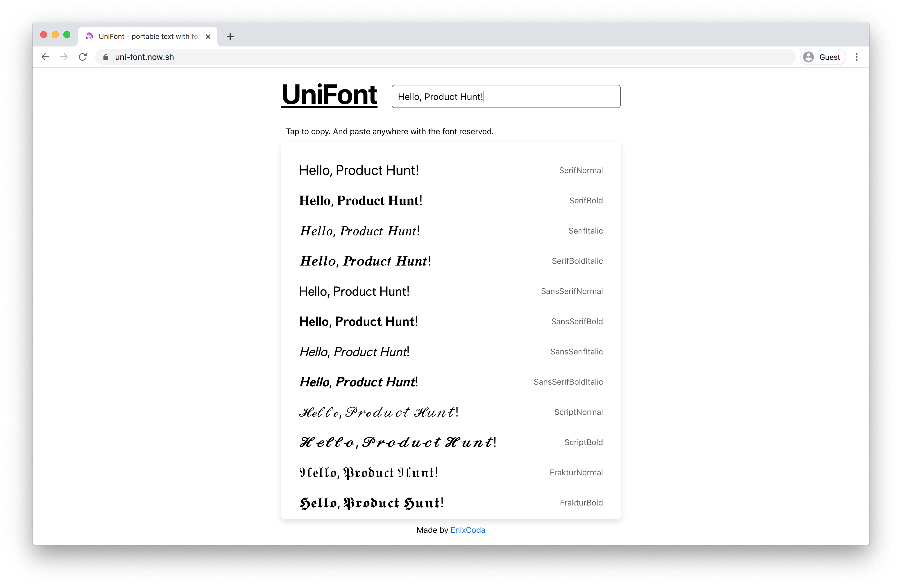Click the forward navigation arrow

[64, 57]
